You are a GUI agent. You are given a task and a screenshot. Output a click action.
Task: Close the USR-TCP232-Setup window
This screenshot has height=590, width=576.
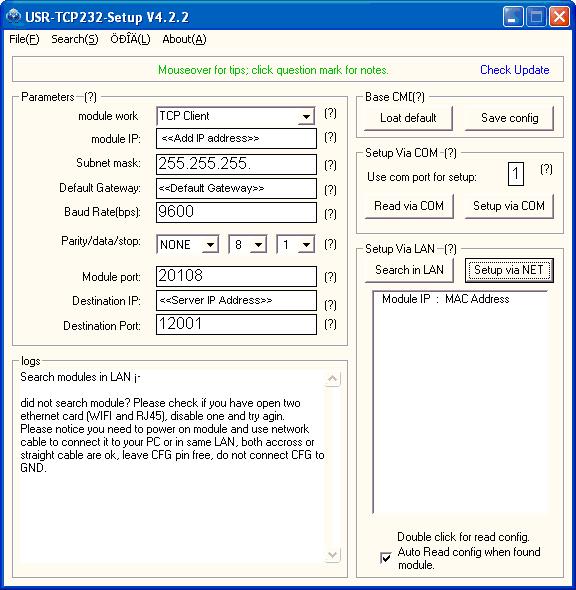tap(559, 17)
